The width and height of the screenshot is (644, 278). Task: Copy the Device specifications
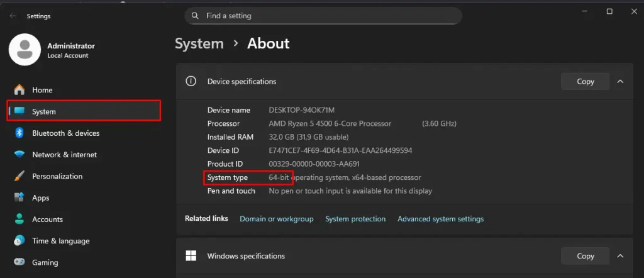tap(586, 81)
